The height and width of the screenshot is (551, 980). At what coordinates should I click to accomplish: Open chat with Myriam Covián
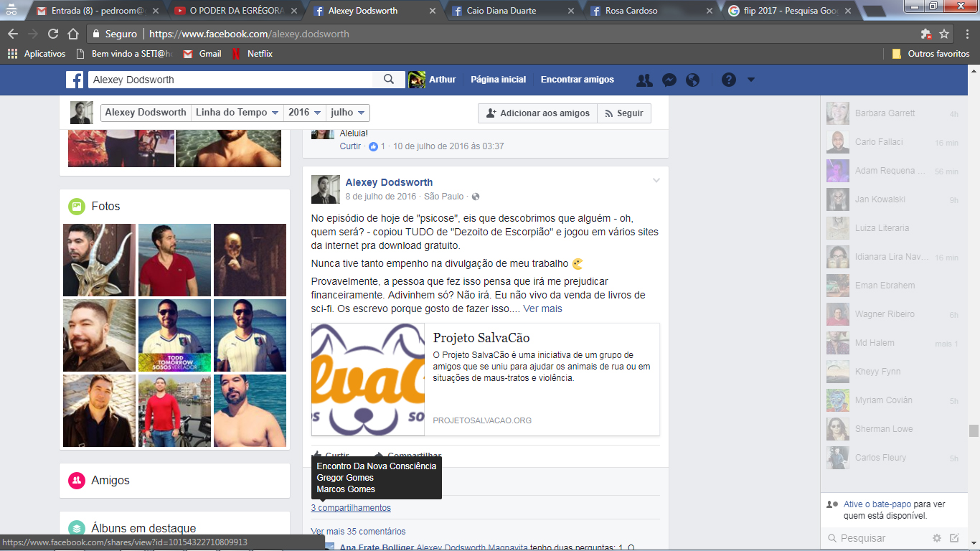point(892,400)
